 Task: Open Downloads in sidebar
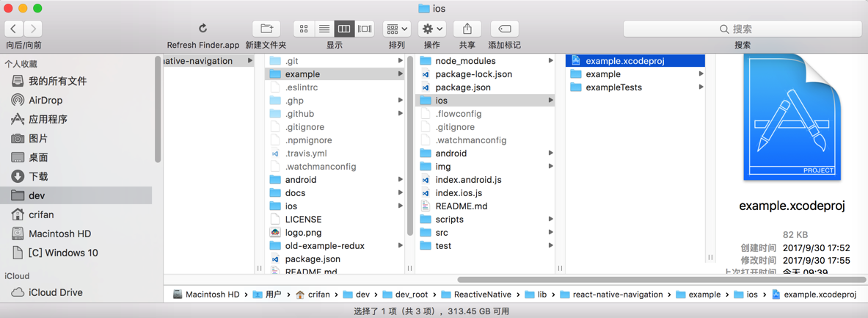(76, 177)
